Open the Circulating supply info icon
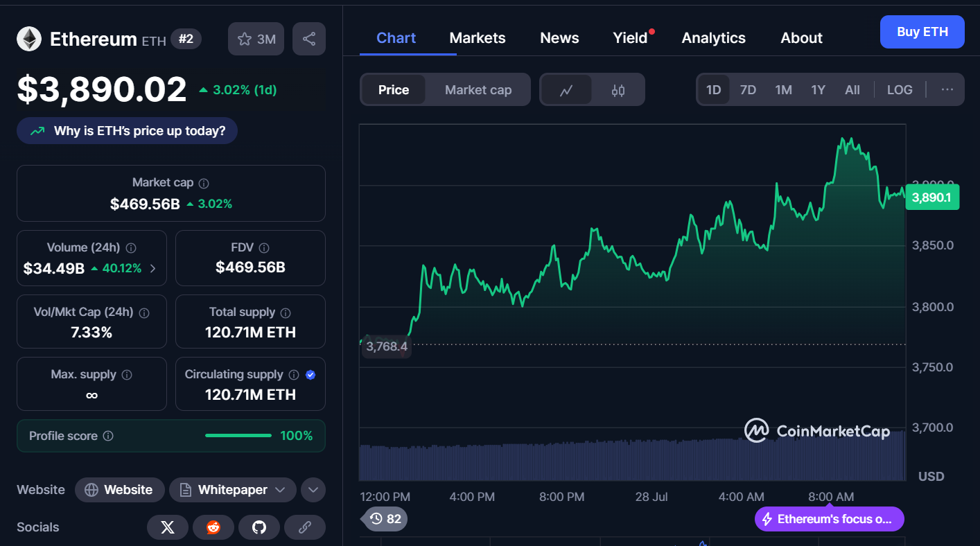Image resolution: width=980 pixels, height=546 pixels. pyautogui.click(x=294, y=375)
